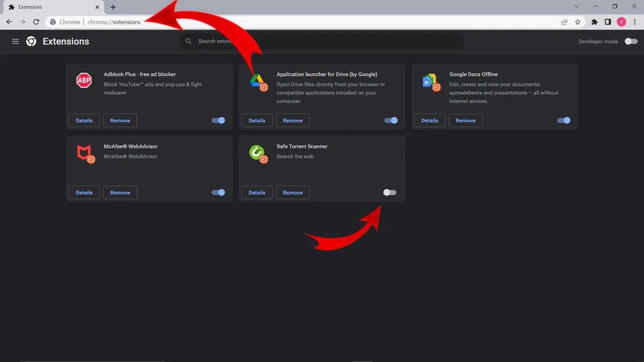
Task: Click the search magnifier icon
Action: (188, 41)
